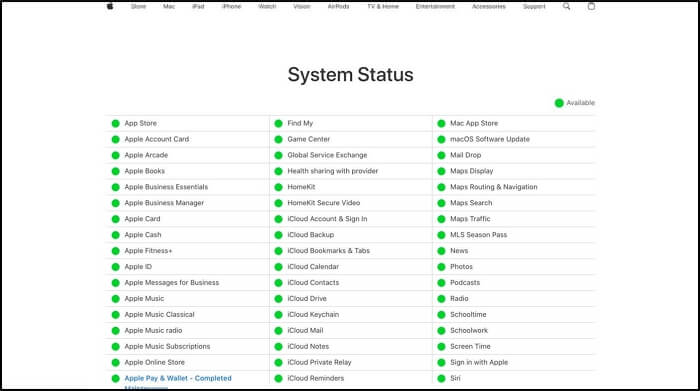Click green dot next to iCloud Drive

279,299
